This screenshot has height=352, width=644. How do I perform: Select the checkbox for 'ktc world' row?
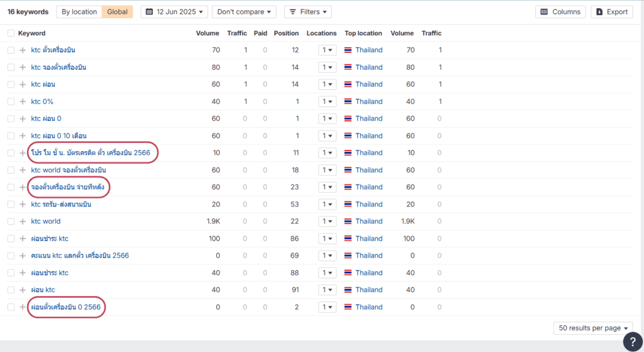pos(11,222)
